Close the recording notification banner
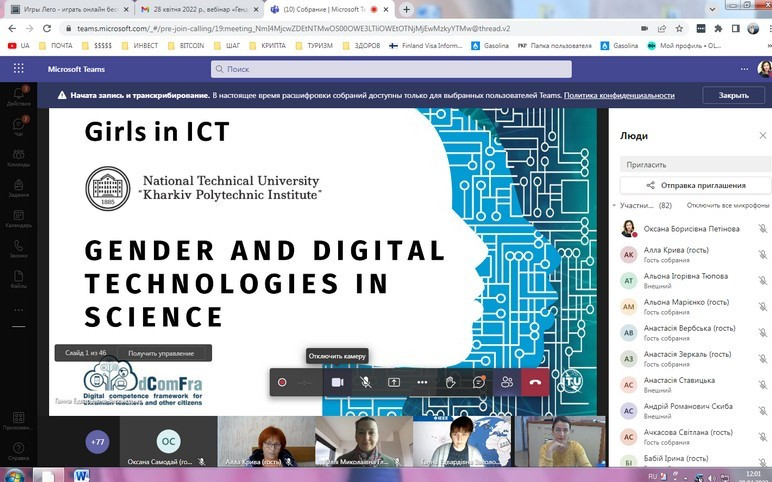This screenshot has height=482, width=772. tap(733, 95)
